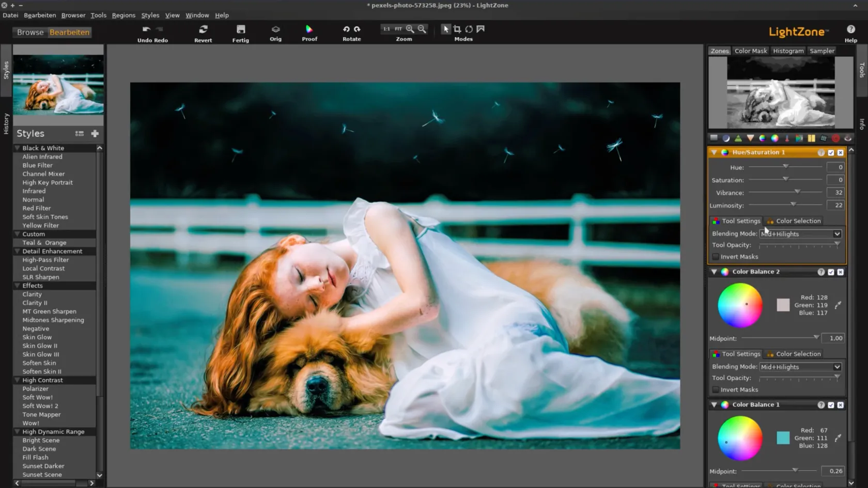Image resolution: width=868 pixels, height=488 pixels.
Task: Open the Regions menu
Action: (123, 15)
